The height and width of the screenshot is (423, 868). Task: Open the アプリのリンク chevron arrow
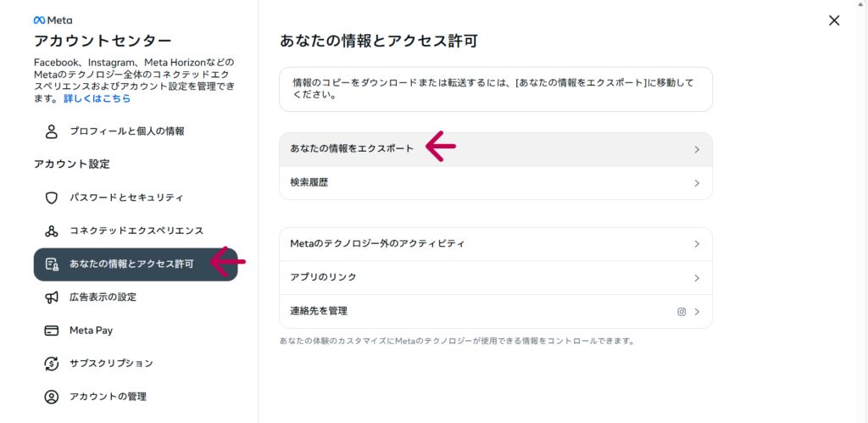click(x=697, y=278)
